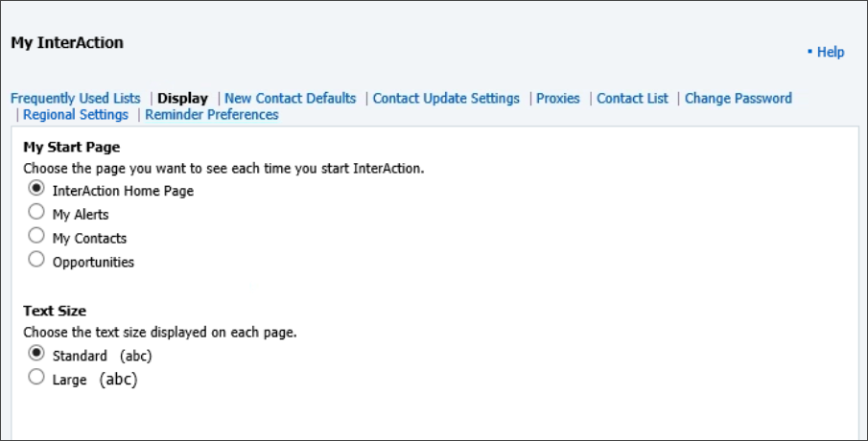Select InterAction Home Page radio button

click(x=36, y=189)
